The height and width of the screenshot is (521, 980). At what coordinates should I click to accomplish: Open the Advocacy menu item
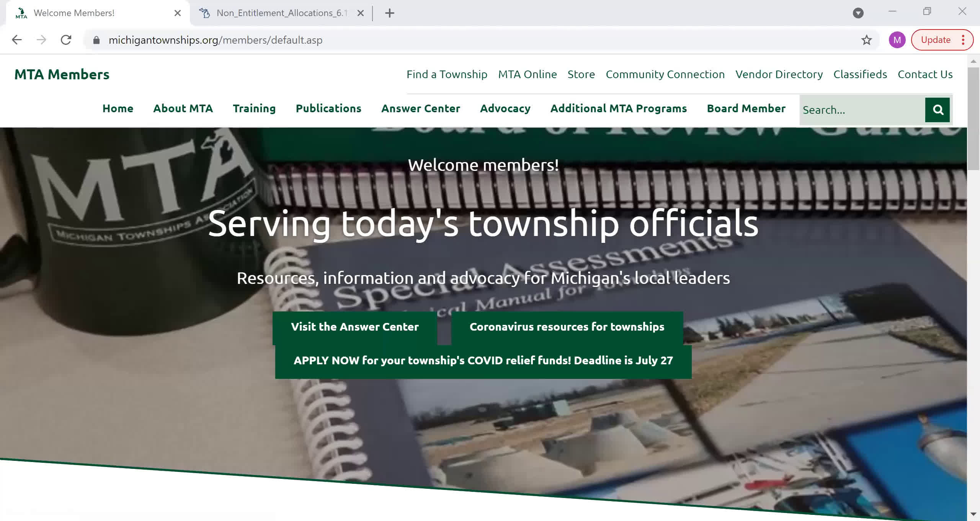(505, 108)
